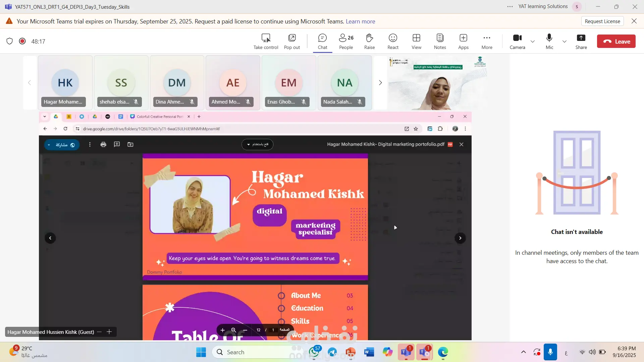Open the React emoji menu
Image resolution: width=644 pixels, height=362 pixels.
click(x=393, y=41)
